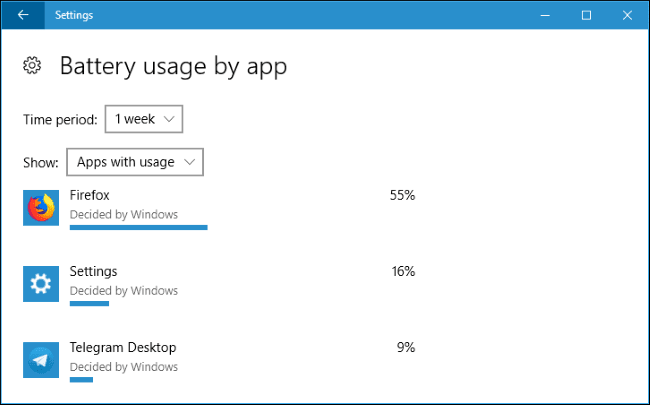This screenshot has width=650, height=405.
Task: Open the Time period 1 week dropdown
Action: pyautogui.click(x=144, y=119)
